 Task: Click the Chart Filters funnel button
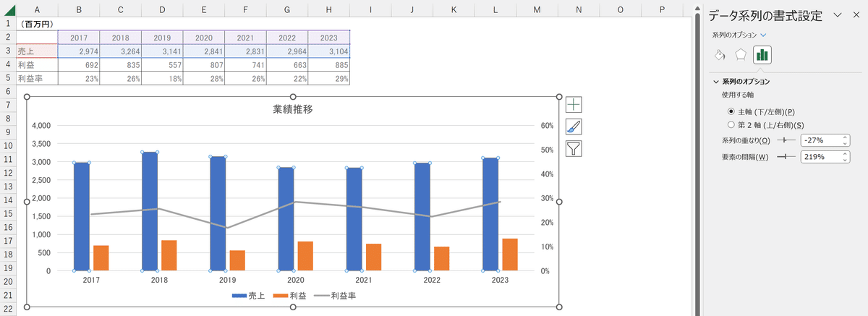pyautogui.click(x=573, y=149)
